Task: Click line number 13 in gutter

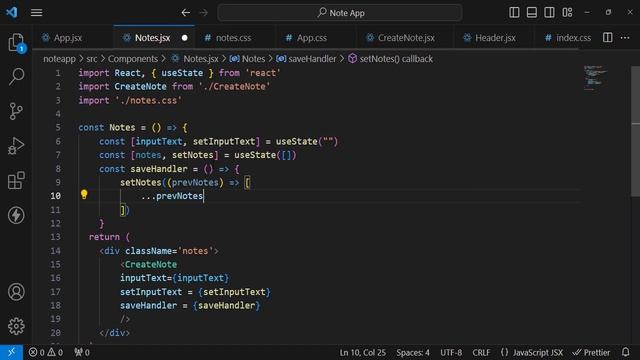Action: pyautogui.click(x=55, y=237)
